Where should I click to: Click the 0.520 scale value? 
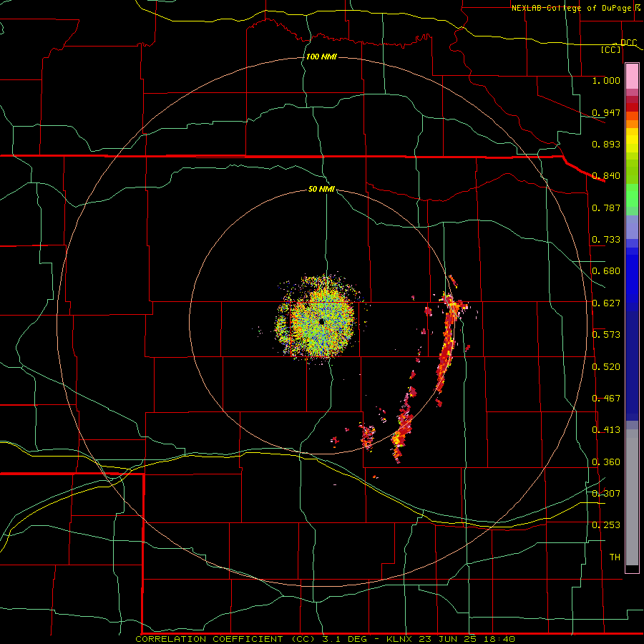[x=606, y=367]
